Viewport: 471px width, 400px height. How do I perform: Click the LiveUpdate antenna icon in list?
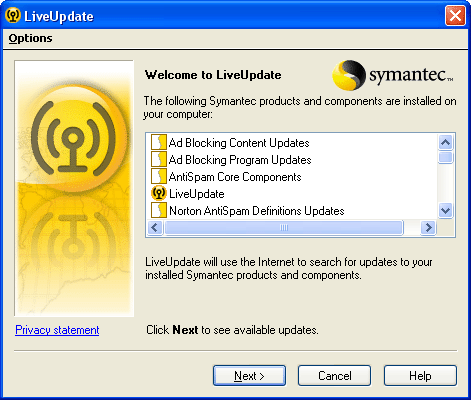click(159, 194)
